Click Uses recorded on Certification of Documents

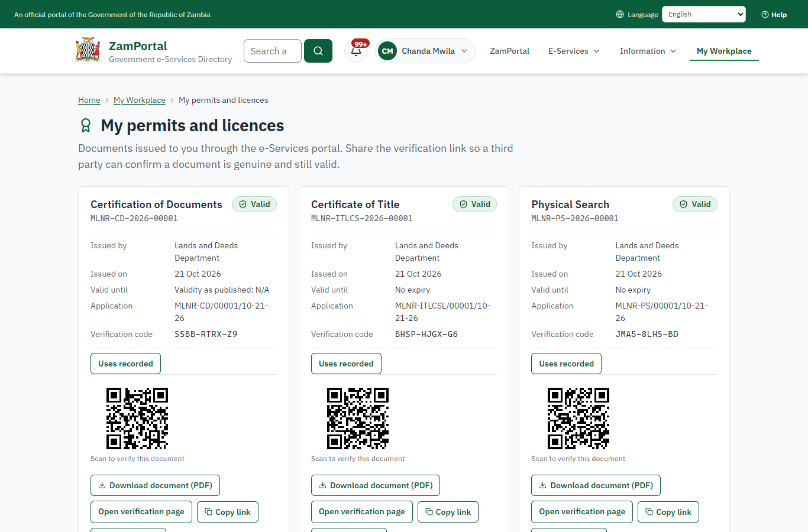125,364
